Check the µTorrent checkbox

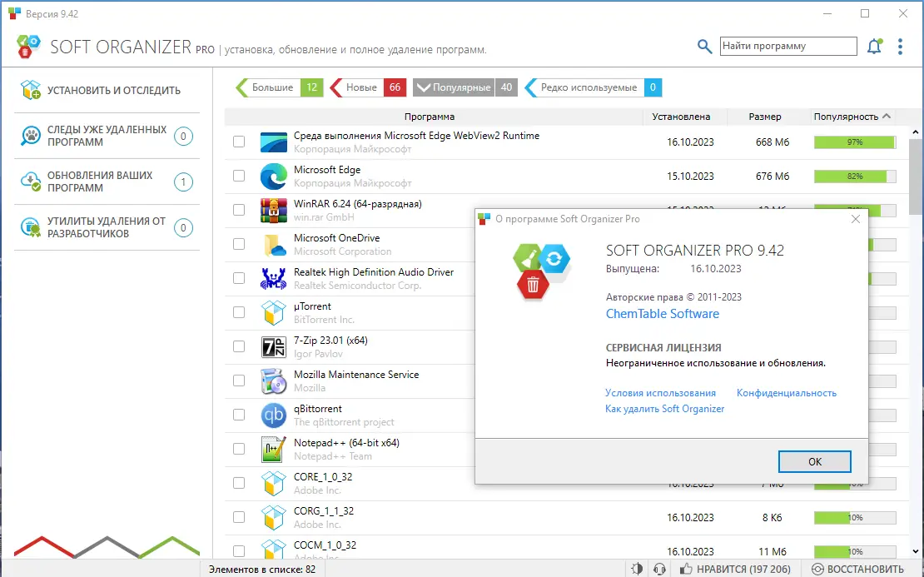point(239,312)
